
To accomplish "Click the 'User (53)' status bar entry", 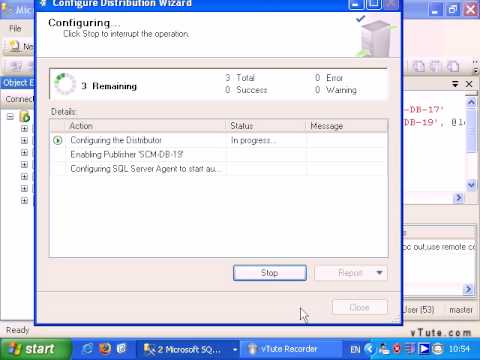I will 419,310.
